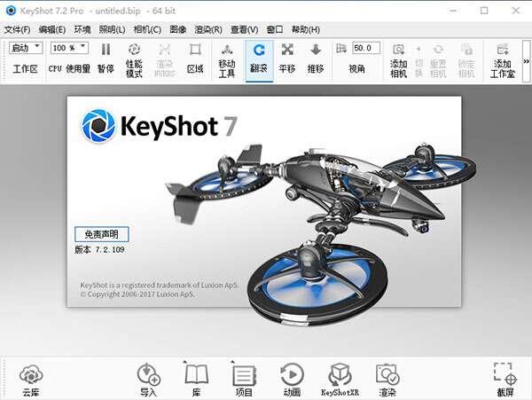This screenshot has height=400, width=532.
Task: Open the 图像 menu
Action: tap(178, 30)
